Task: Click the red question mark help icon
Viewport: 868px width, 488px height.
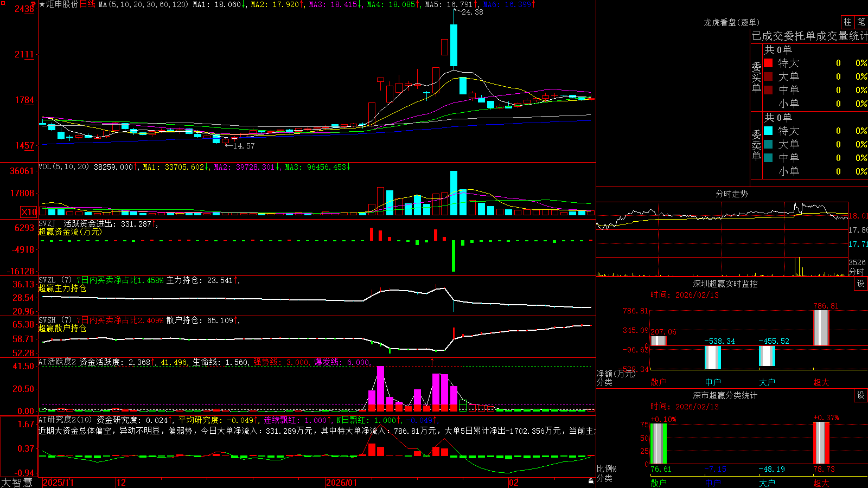Action: pos(34,4)
